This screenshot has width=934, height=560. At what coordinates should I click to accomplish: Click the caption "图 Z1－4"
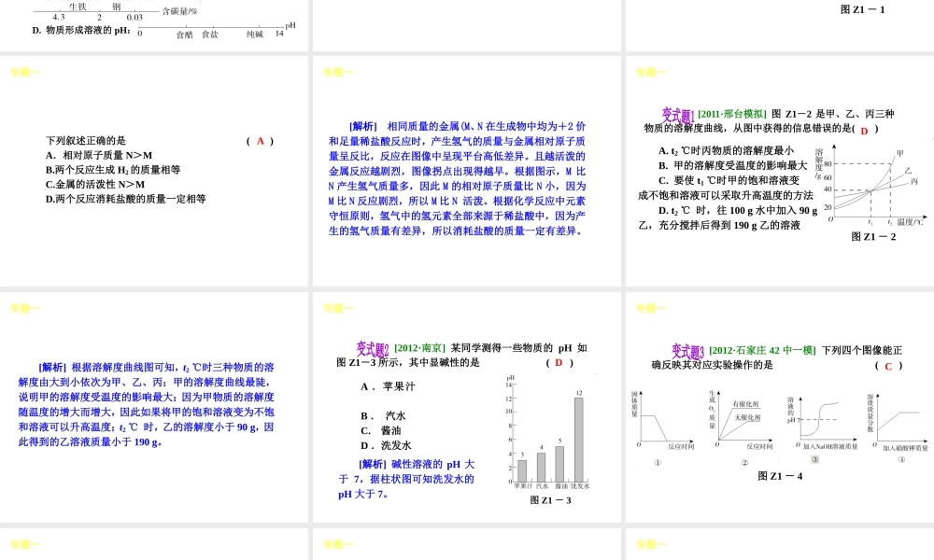(x=780, y=476)
